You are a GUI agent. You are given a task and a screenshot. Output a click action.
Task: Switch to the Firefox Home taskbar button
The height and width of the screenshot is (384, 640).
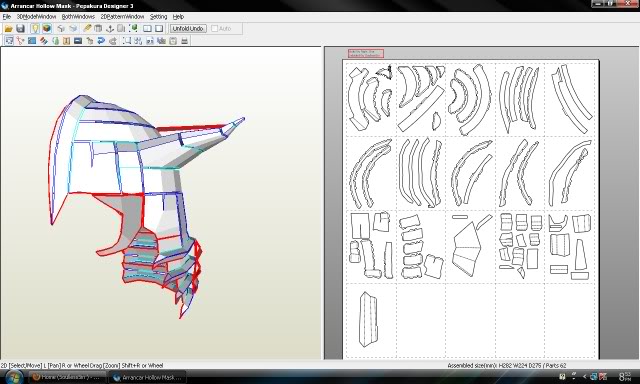click(x=67, y=377)
